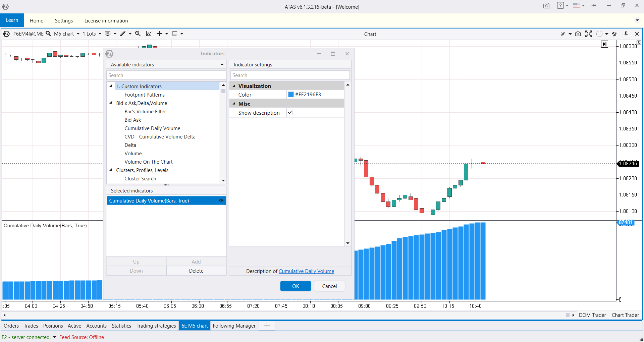Open the Settings menu
Screen dimensions: 644x342
click(x=64, y=20)
